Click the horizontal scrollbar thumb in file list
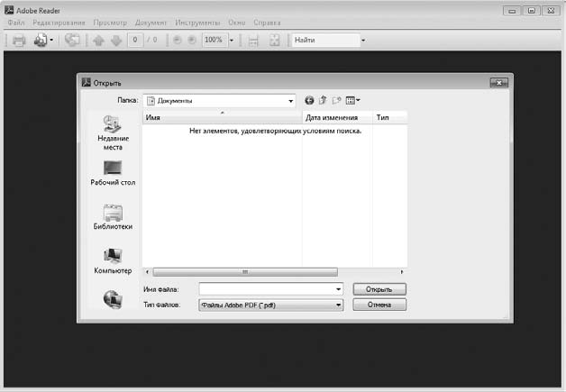 [245, 272]
